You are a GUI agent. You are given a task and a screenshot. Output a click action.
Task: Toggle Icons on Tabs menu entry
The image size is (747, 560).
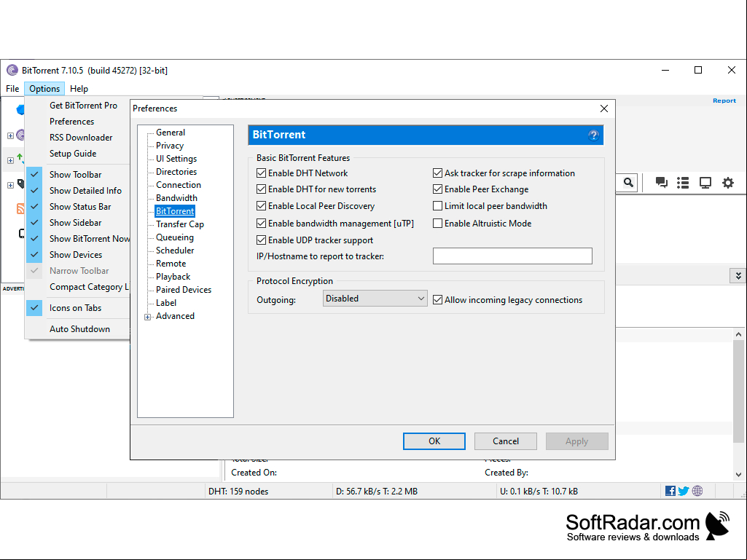(75, 308)
